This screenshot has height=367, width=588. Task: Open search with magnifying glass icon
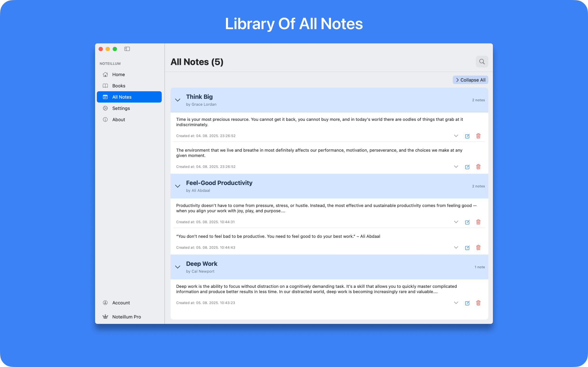(x=482, y=62)
